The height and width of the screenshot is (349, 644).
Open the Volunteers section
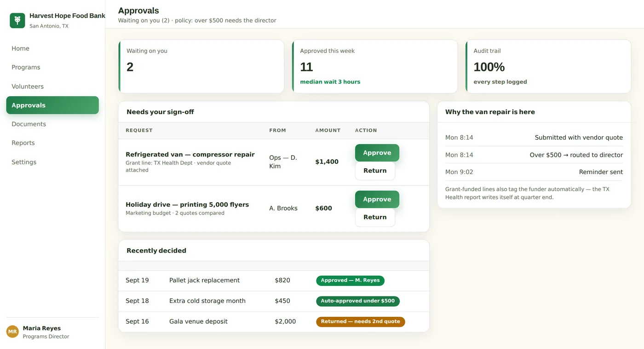[x=52, y=87]
